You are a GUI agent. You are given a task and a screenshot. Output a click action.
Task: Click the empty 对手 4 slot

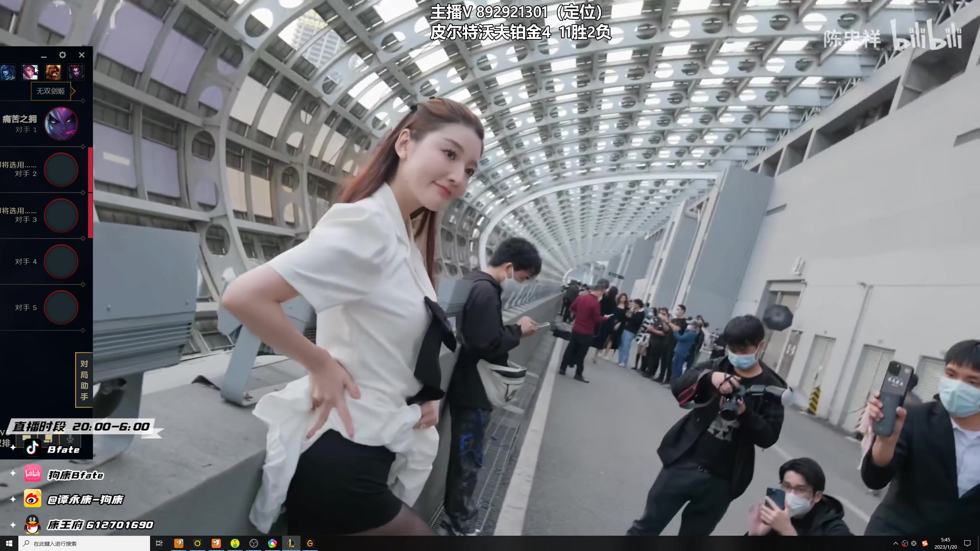click(x=61, y=261)
